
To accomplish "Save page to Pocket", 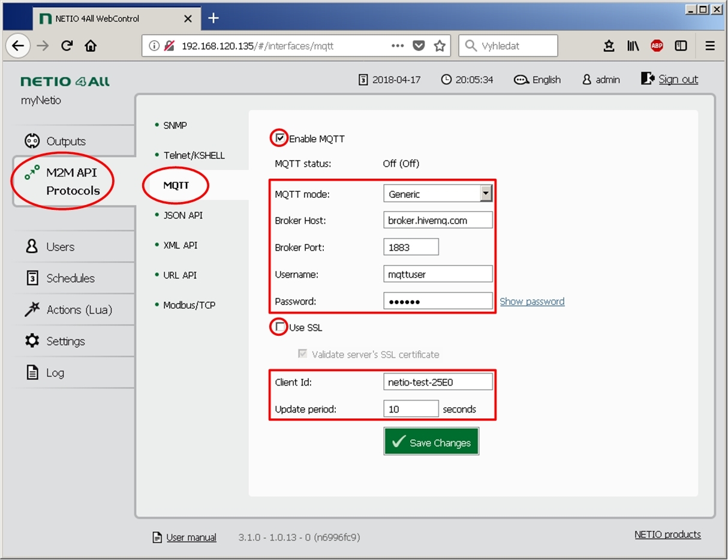I will [x=419, y=46].
